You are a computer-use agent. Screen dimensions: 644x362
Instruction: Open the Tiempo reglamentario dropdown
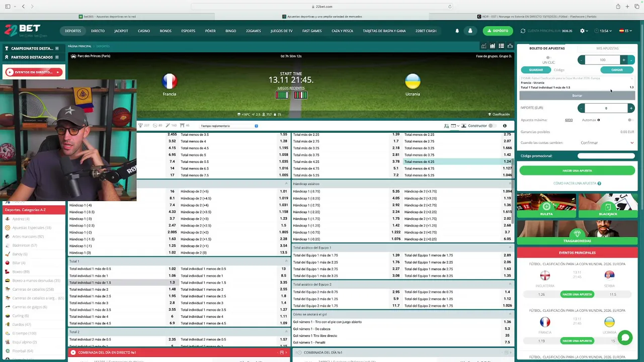[229, 126]
